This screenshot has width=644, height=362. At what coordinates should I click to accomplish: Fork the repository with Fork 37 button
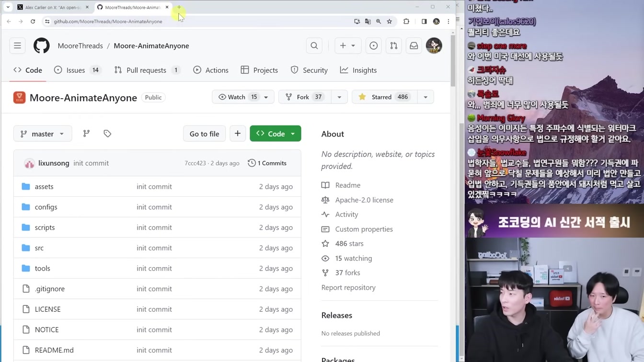point(305,97)
